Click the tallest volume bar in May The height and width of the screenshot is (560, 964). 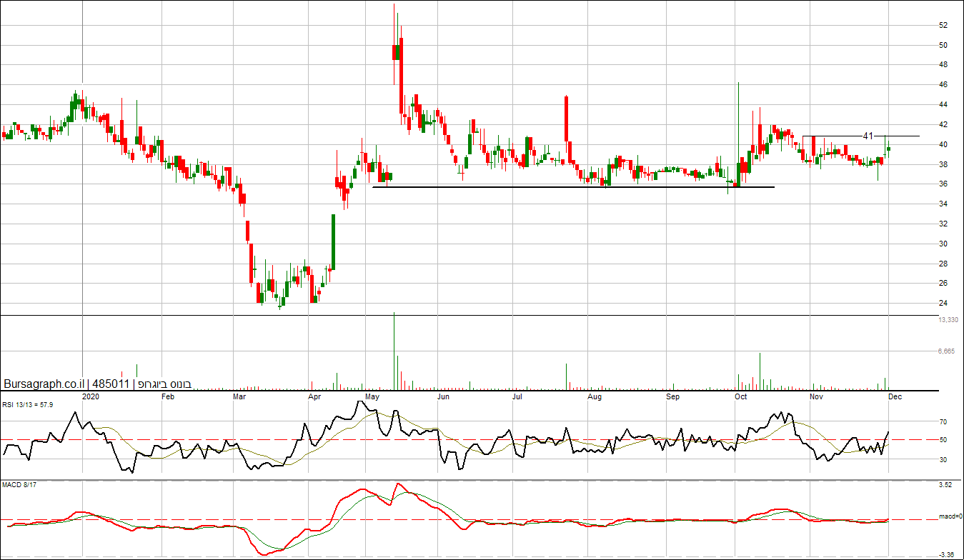tap(394, 351)
